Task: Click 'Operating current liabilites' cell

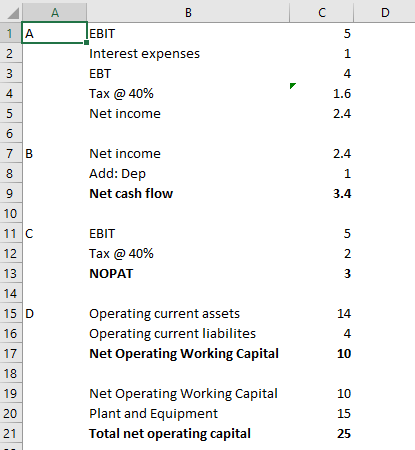Action: pyautogui.click(x=188, y=333)
